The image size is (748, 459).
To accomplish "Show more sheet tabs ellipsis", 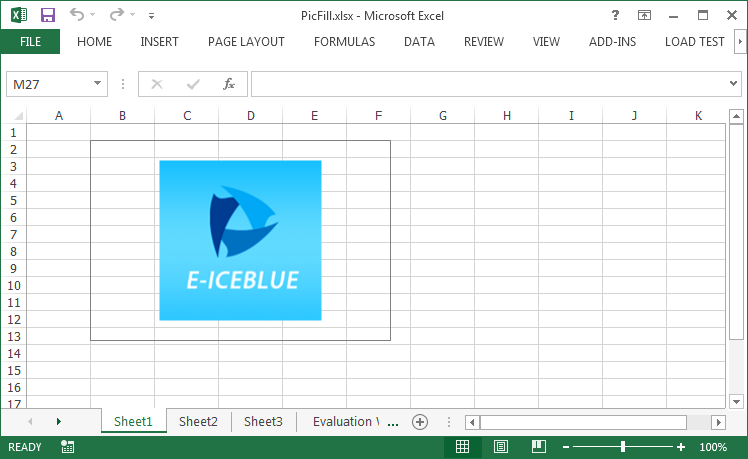I will tap(393, 423).
